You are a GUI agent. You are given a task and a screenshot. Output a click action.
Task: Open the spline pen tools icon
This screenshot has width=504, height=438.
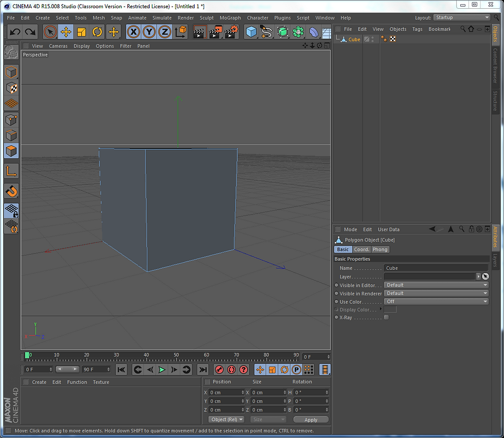click(267, 32)
